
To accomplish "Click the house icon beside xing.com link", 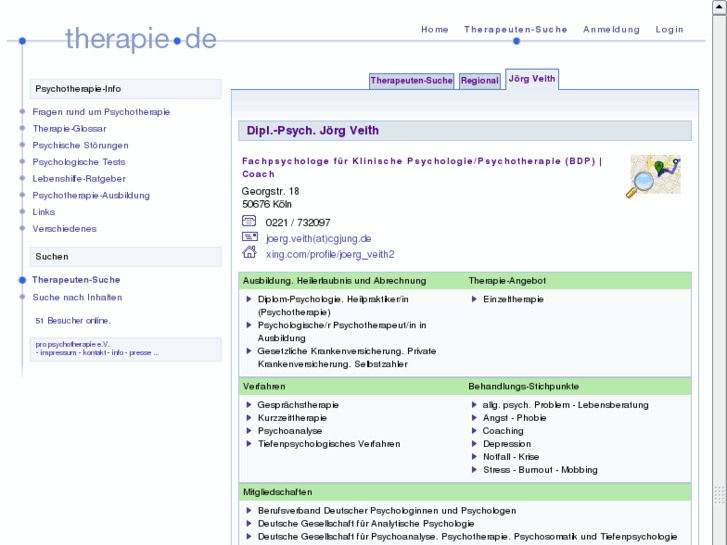I will click(249, 252).
